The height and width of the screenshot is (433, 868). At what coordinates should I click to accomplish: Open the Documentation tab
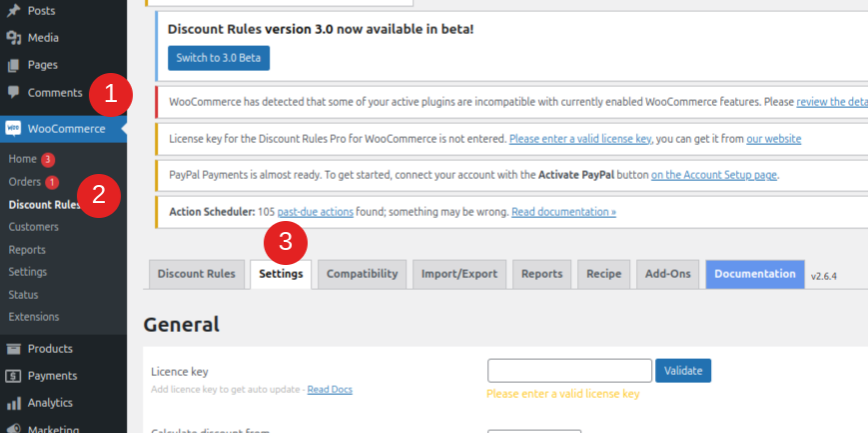click(x=755, y=274)
